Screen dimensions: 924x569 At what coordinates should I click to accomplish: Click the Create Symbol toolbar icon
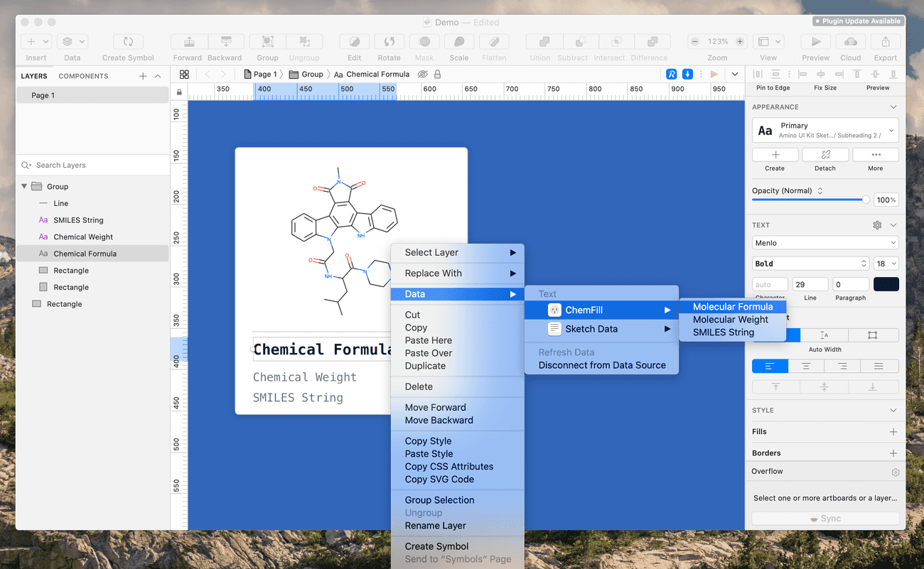pyautogui.click(x=128, y=42)
